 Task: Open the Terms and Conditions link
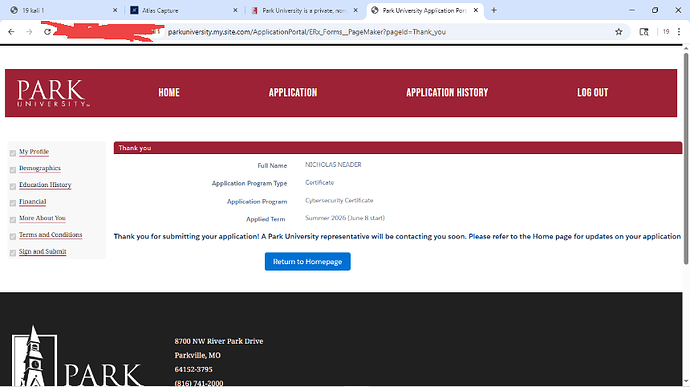coord(51,235)
